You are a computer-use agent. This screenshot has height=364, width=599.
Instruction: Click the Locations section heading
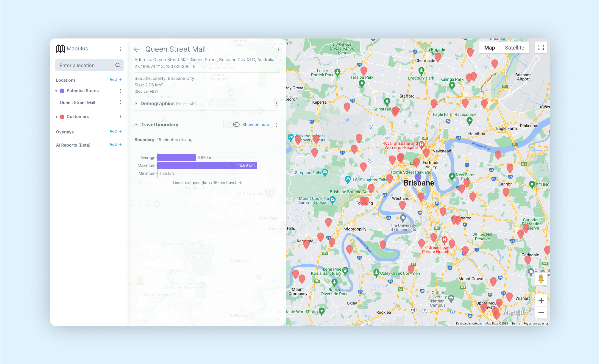pyautogui.click(x=66, y=80)
